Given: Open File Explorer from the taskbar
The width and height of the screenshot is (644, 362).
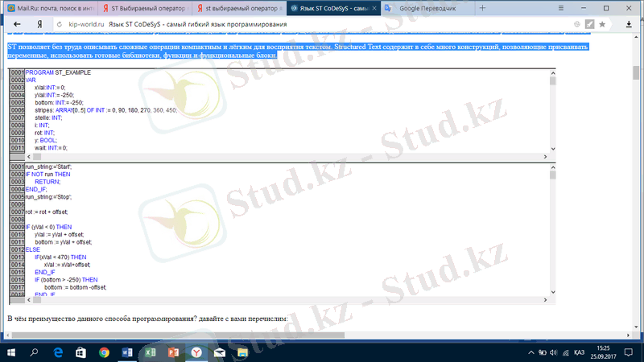Looking at the screenshot, I should coord(242,352).
